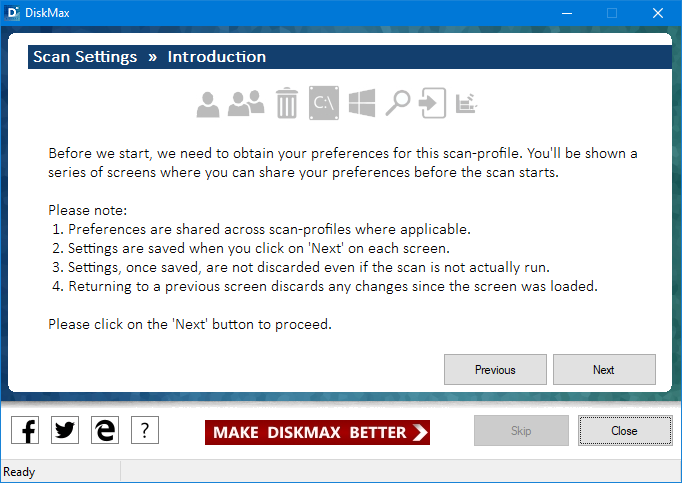The height and width of the screenshot is (483, 682).
Task: Click the C:\ drive step icon
Action: click(324, 103)
